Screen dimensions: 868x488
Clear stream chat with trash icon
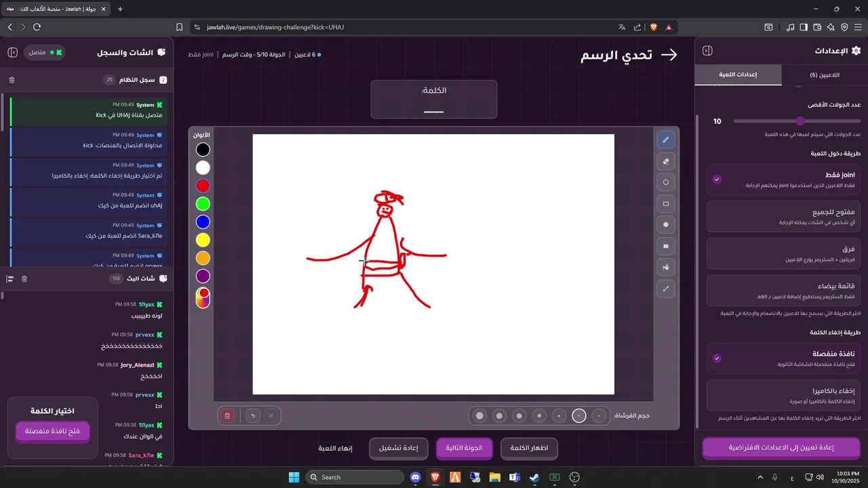click(24, 279)
